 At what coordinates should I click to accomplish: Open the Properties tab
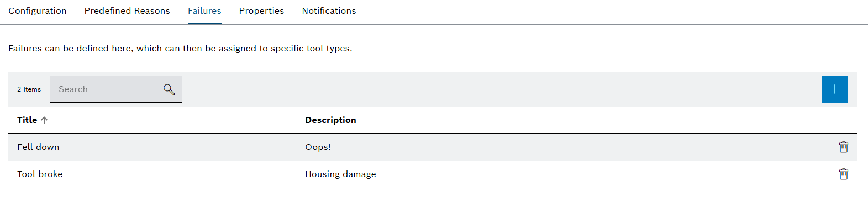[x=261, y=11]
